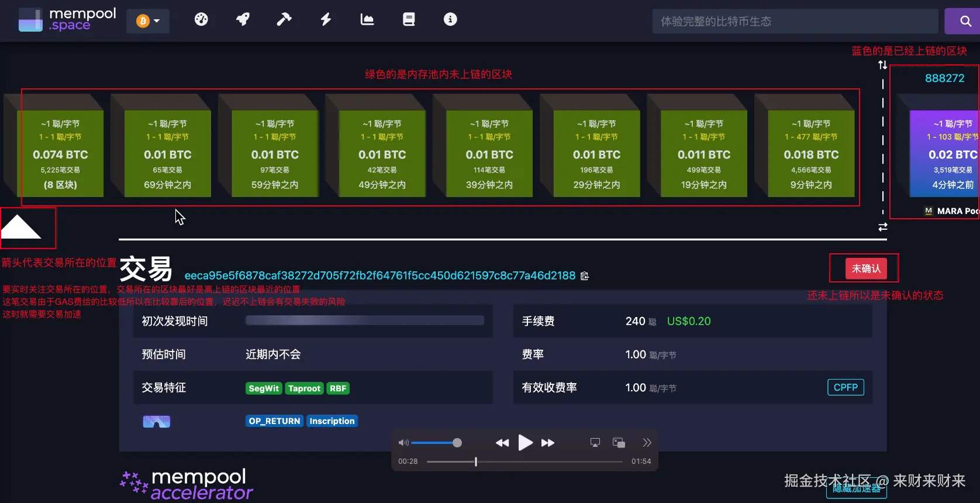This screenshot has height=503, width=980.
Task: Click the Inscription badge
Action: click(x=332, y=421)
